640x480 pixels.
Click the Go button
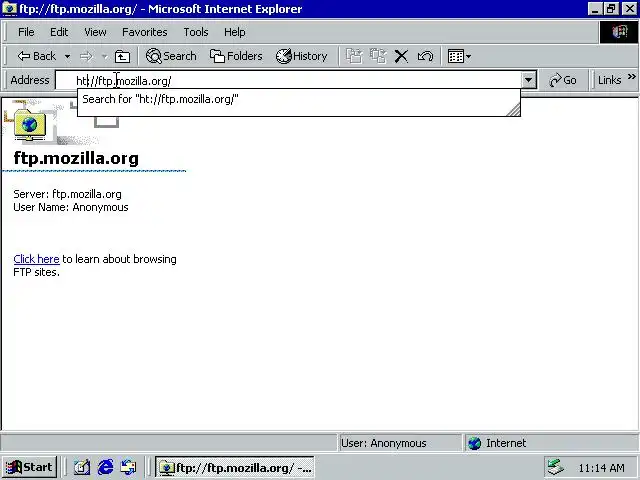point(563,80)
